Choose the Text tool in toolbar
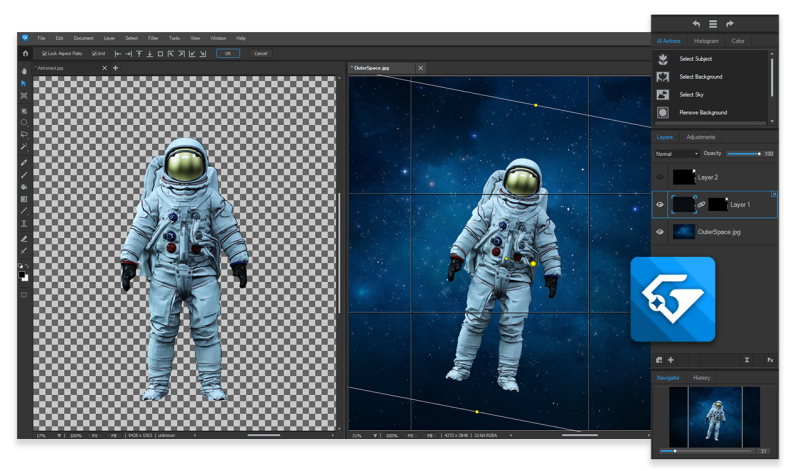800x471 pixels. [24, 224]
